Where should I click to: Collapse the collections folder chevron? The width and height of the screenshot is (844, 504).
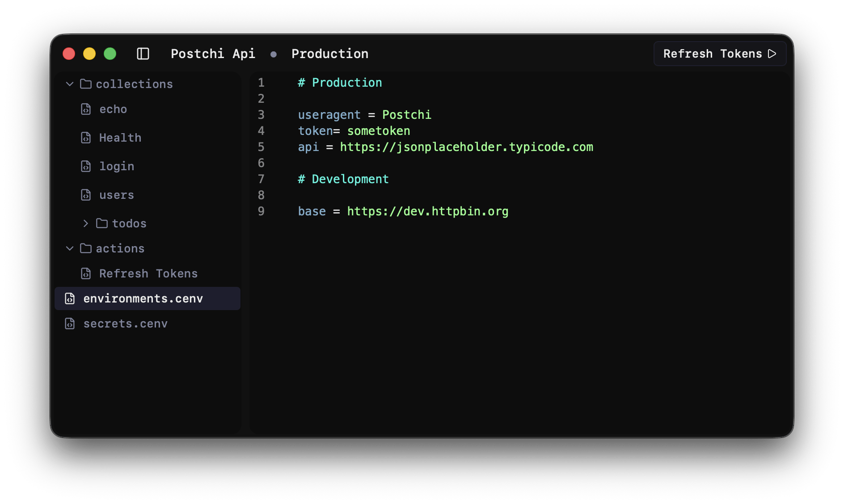pos(70,84)
